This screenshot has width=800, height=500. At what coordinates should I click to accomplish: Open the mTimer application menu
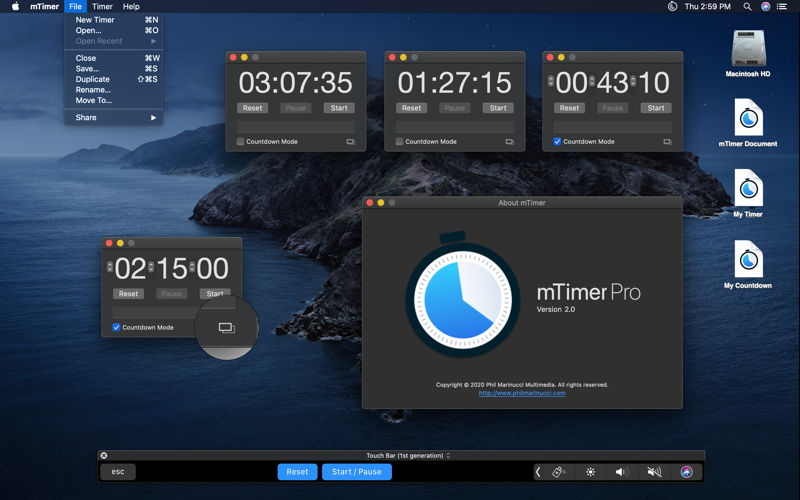coord(44,7)
